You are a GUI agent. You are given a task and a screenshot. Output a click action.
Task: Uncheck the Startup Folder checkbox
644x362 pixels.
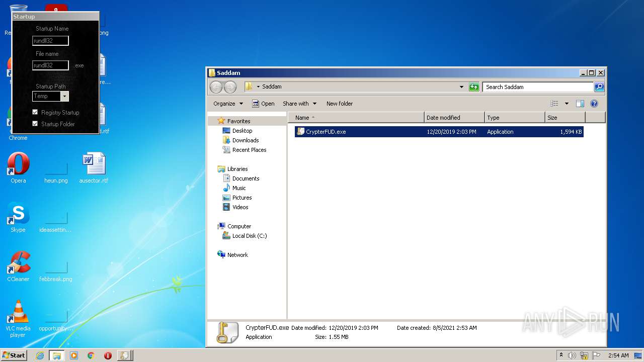click(35, 124)
